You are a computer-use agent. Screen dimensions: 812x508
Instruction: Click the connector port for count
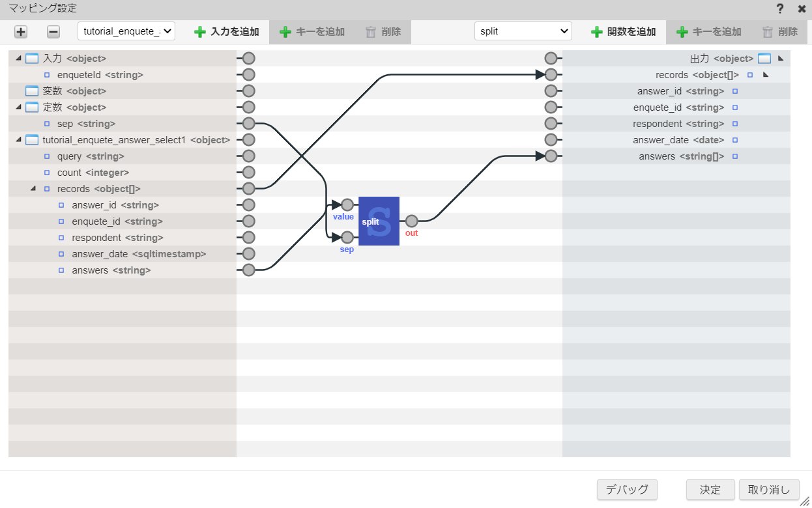[248, 173]
